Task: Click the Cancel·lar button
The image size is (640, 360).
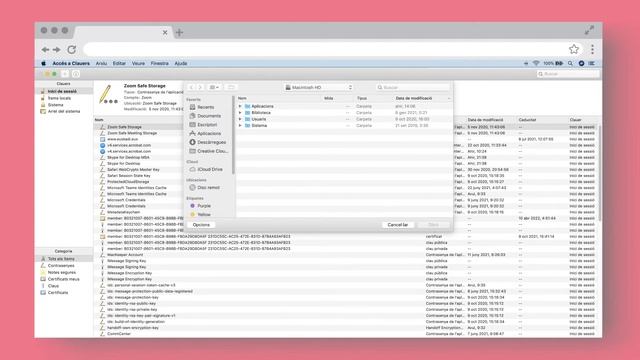Action: click(x=398, y=225)
